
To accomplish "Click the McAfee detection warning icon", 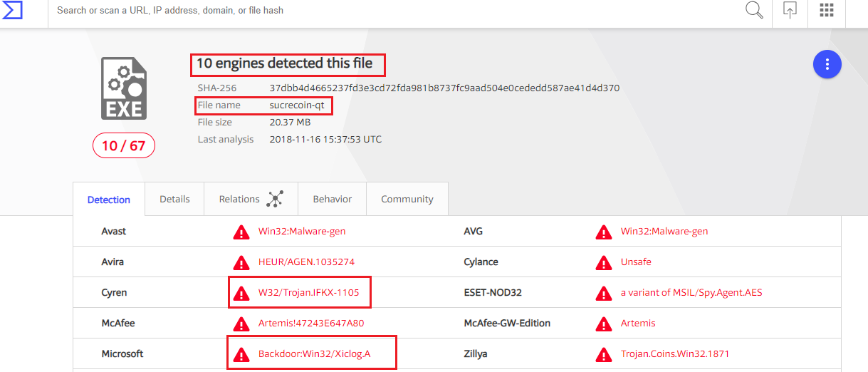I will (x=241, y=324).
